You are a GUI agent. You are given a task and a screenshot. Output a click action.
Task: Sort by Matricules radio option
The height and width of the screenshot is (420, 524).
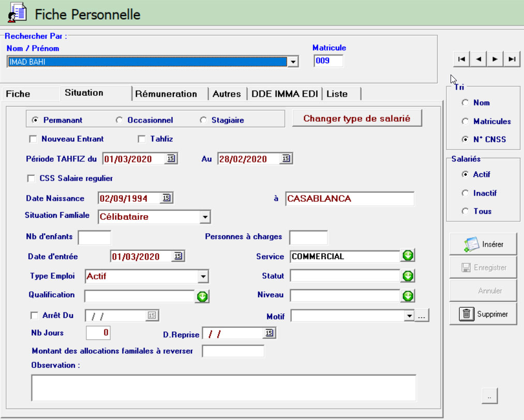[x=466, y=122]
